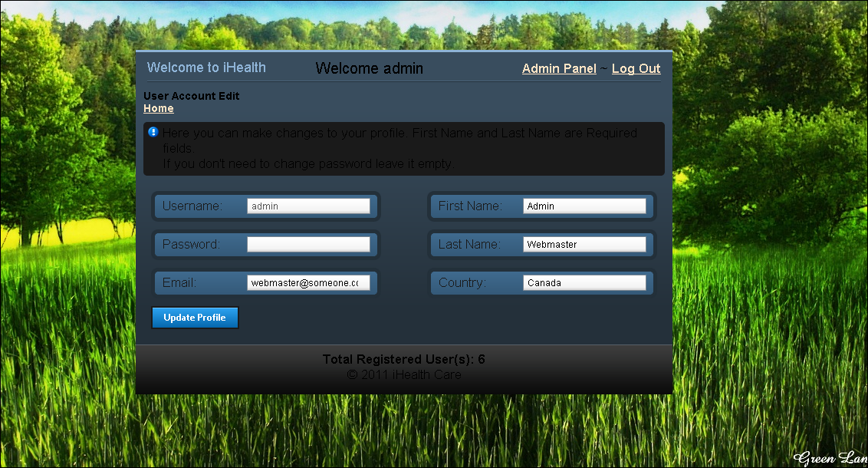Image resolution: width=868 pixels, height=468 pixels.
Task: Click the First Name field containing Admin
Action: pyautogui.click(x=585, y=206)
